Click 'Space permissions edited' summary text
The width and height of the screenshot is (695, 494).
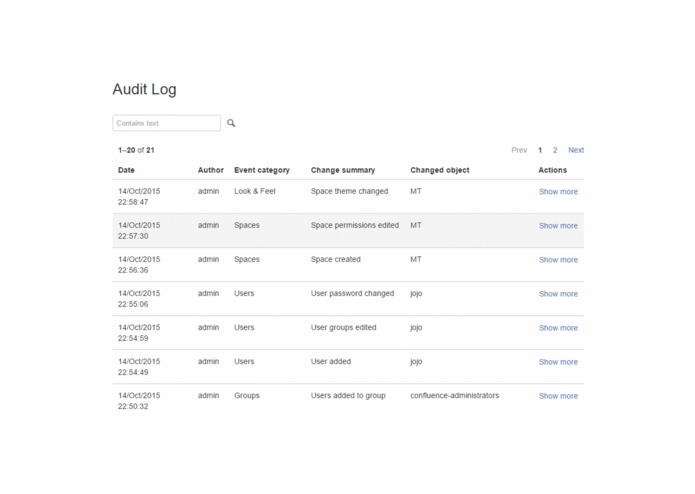point(355,226)
